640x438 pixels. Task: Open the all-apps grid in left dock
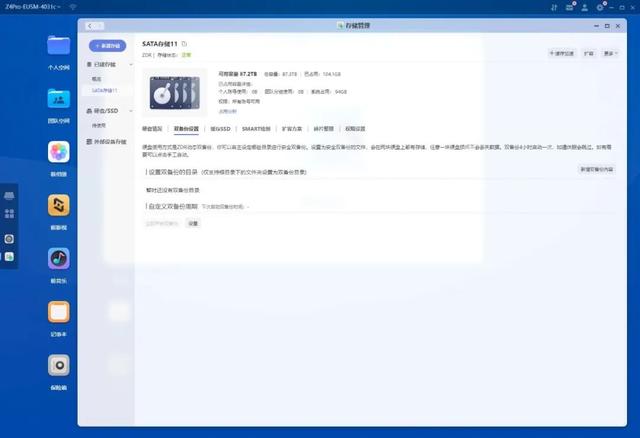(x=9, y=213)
